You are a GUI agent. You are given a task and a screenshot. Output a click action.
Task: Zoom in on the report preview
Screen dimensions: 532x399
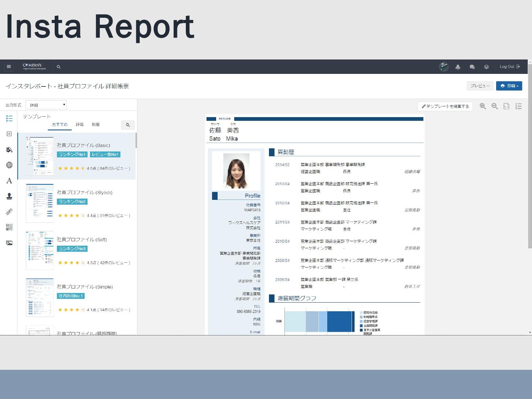tap(482, 106)
